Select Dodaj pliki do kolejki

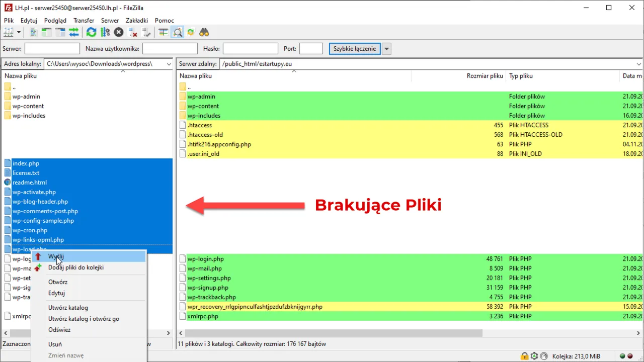[76, 267]
